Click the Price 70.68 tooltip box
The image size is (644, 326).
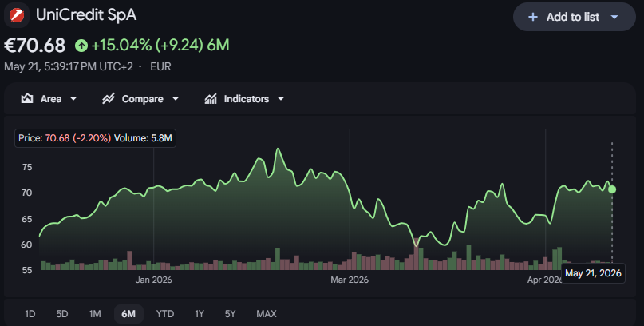[x=95, y=138]
